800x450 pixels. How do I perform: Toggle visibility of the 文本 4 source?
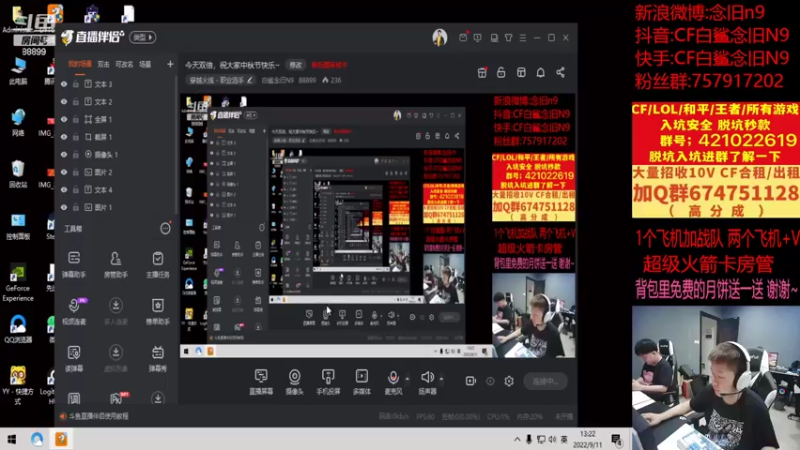pyautogui.click(x=64, y=190)
